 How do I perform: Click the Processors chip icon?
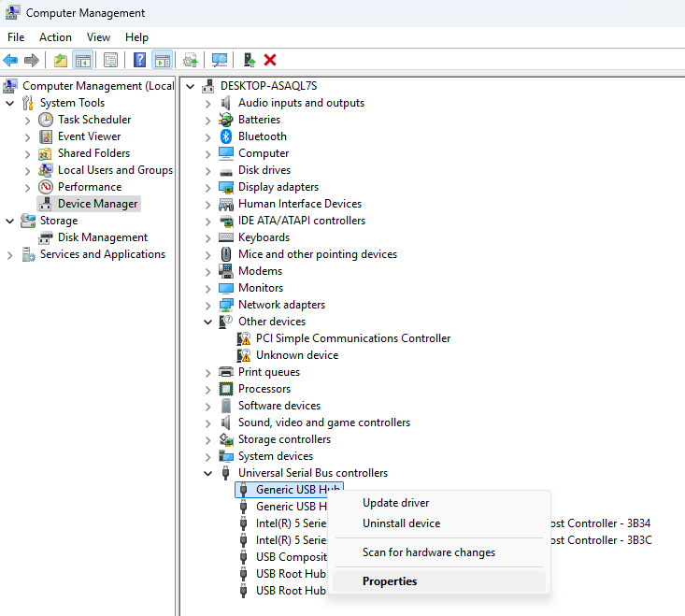click(x=226, y=388)
